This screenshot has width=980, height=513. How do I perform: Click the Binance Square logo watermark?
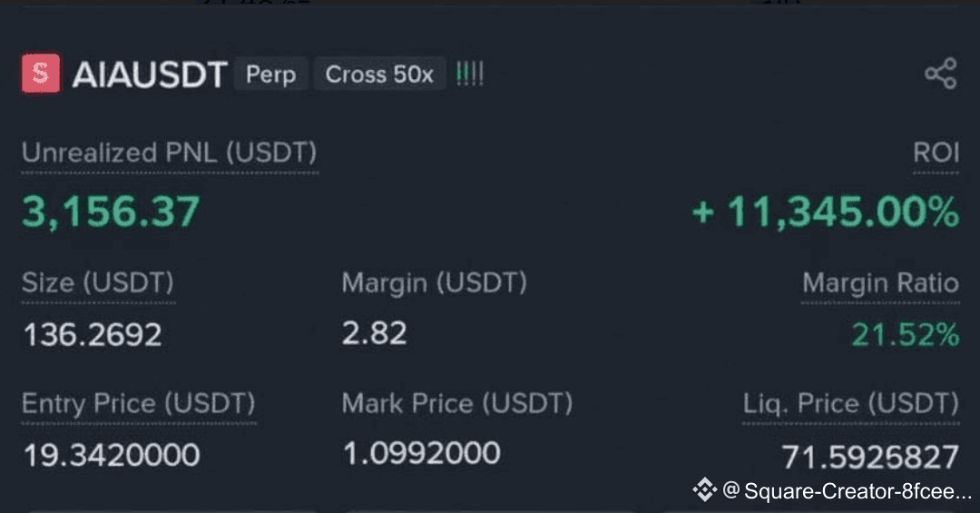click(x=704, y=489)
